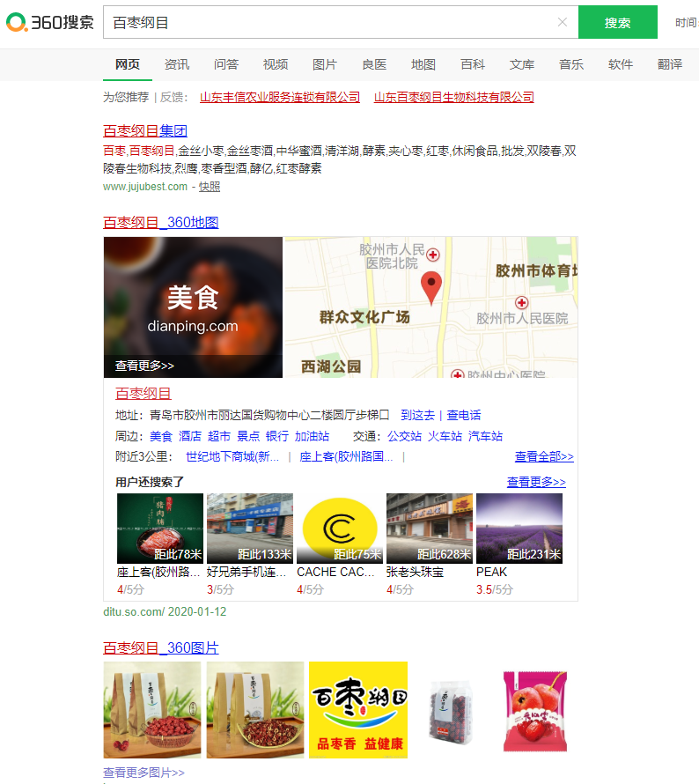Open the 快照 cached page link
The width and height of the screenshot is (699, 784).
pos(210,187)
